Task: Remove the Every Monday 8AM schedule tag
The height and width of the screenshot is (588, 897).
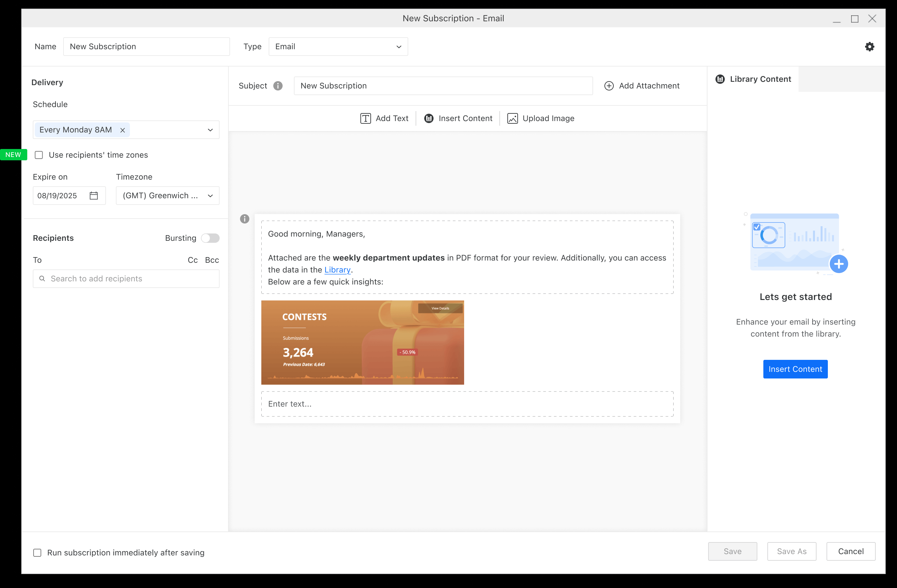Action: point(122,130)
